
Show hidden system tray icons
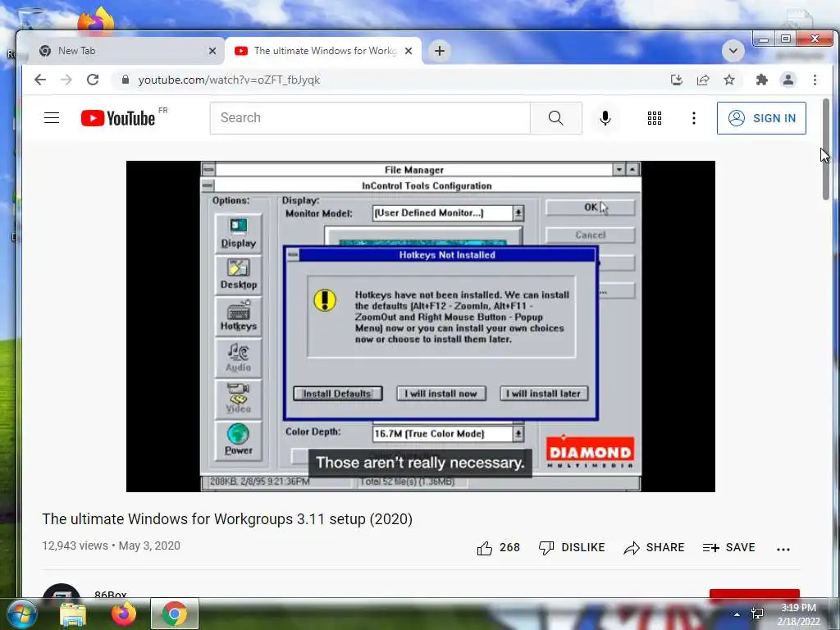(737, 614)
